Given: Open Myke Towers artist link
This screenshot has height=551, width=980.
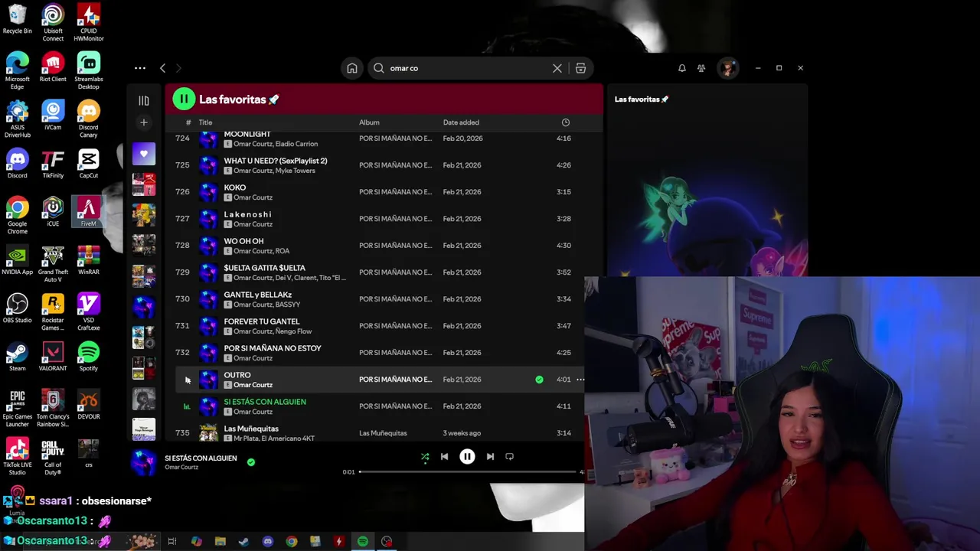Looking at the screenshot, I should [295, 171].
